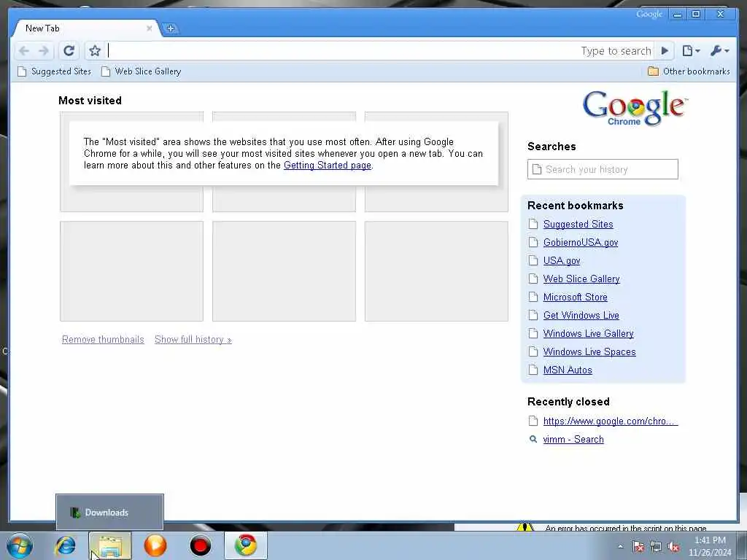Open Windows Media Player from taskbar
Viewport: 747px width, 560px height.
pyautogui.click(x=155, y=545)
